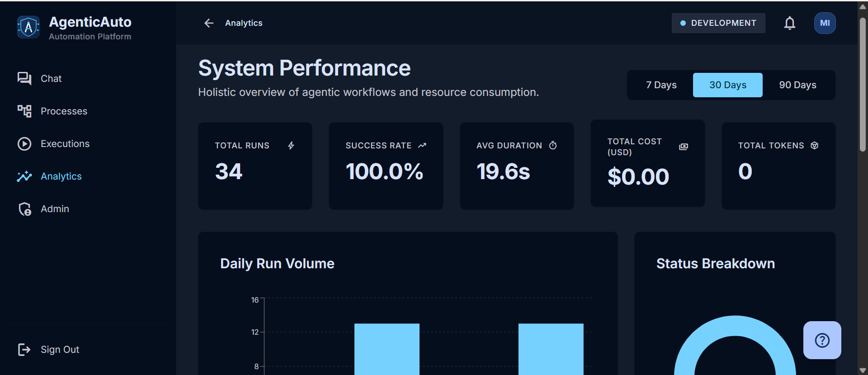Switch the range to 7 Days

661,85
